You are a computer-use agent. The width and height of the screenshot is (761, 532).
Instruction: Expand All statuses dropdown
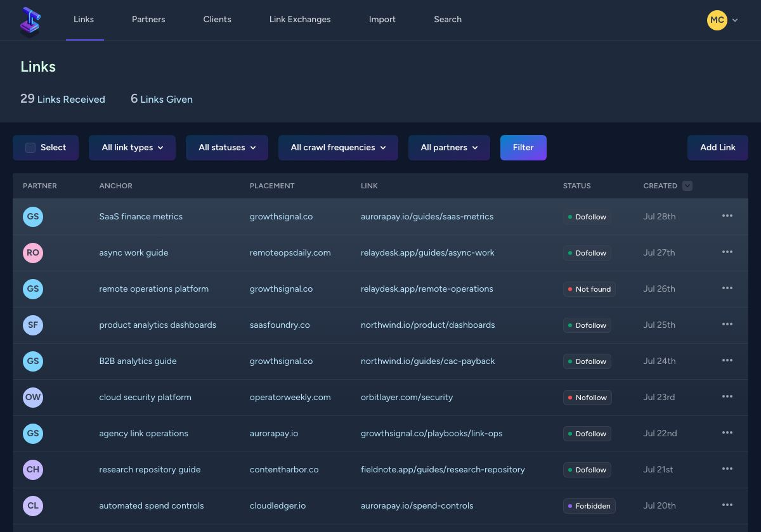(x=227, y=148)
